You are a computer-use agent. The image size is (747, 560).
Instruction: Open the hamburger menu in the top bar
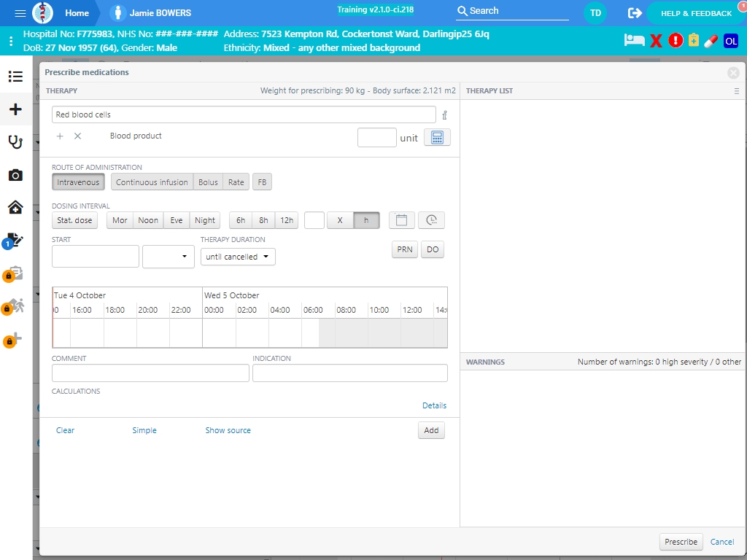click(x=20, y=13)
